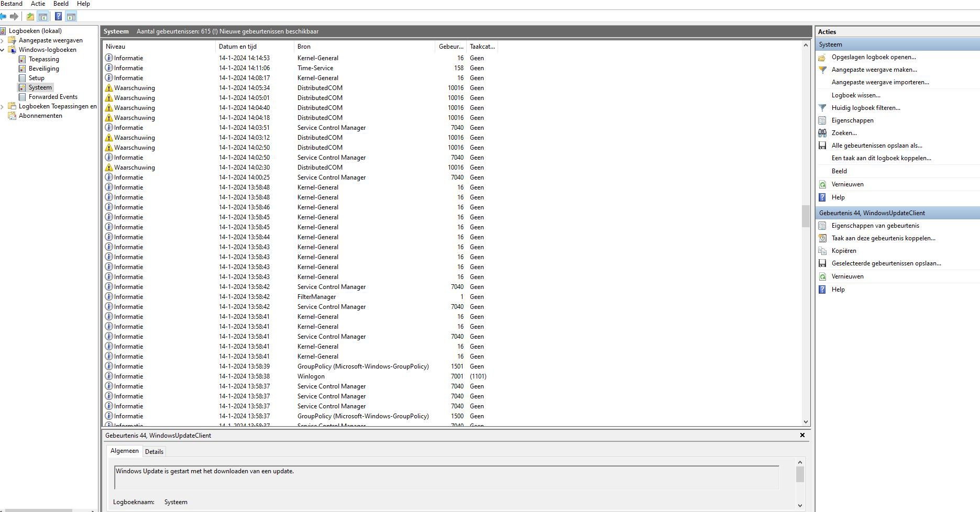Click the properties icon beside Eigenschappen van gebeurtenis
This screenshot has height=512, width=980.
point(822,226)
